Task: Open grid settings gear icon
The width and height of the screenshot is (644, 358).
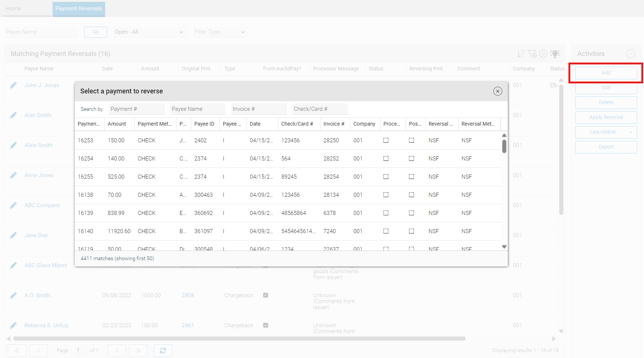Action: tap(543, 54)
